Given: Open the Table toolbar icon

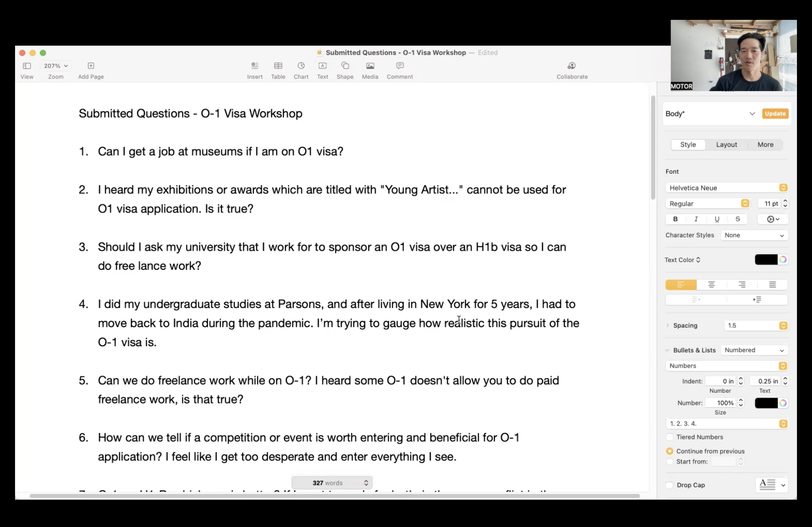Looking at the screenshot, I should tap(278, 66).
